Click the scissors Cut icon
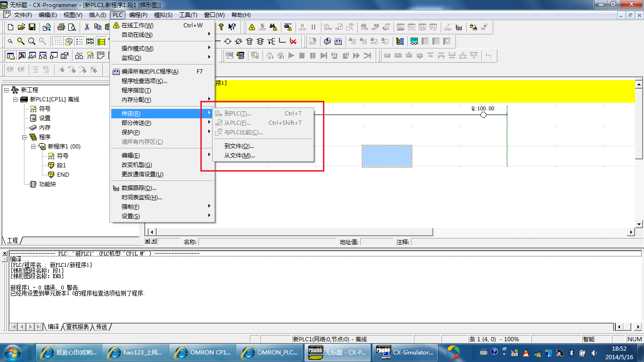This screenshot has width=644, height=362. pos(87,27)
